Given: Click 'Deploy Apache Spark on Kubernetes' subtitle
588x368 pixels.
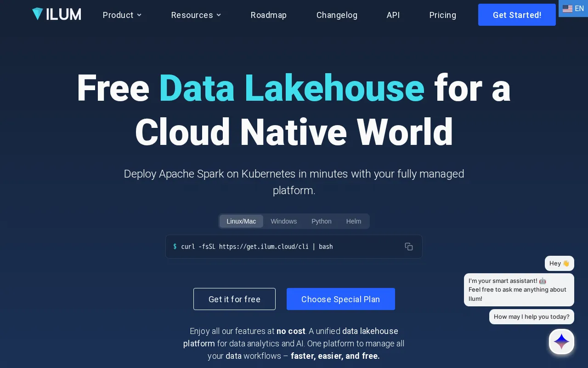Looking at the screenshot, I should tap(294, 182).
